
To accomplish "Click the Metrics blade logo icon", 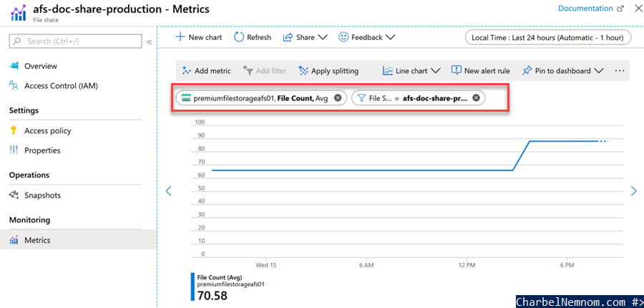I will point(18,13).
